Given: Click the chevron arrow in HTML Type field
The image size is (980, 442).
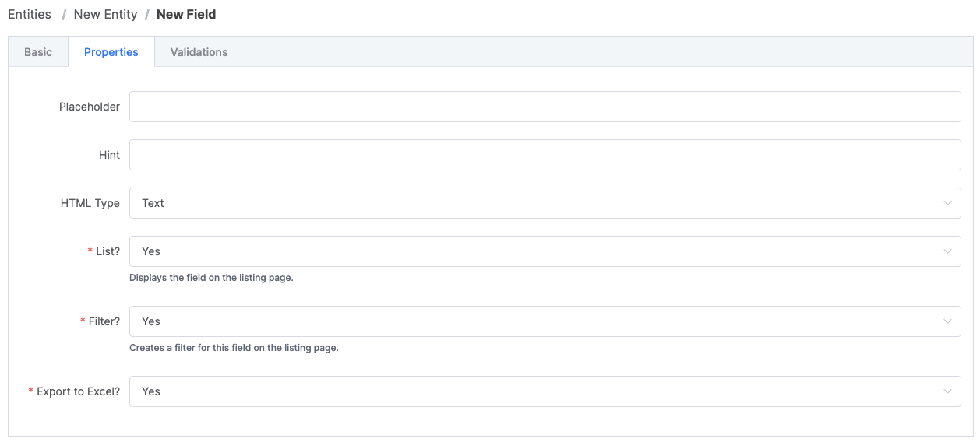Looking at the screenshot, I should click(x=947, y=203).
